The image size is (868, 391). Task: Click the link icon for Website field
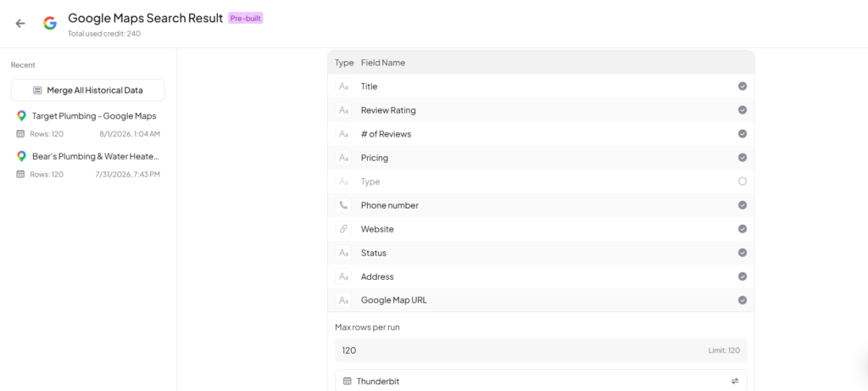343,229
